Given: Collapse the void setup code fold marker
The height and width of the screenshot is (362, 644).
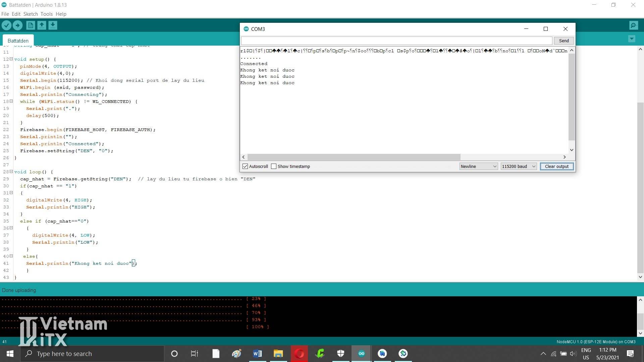Looking at the screenshot, I should pyautogui.click(x=11, y=59).
